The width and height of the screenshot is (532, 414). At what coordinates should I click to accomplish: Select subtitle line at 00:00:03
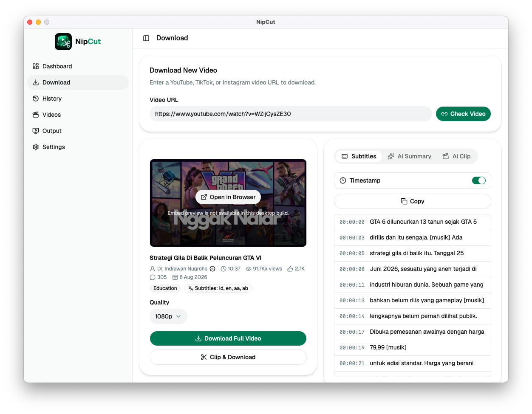pyautogui.click(x=413, y=238)
